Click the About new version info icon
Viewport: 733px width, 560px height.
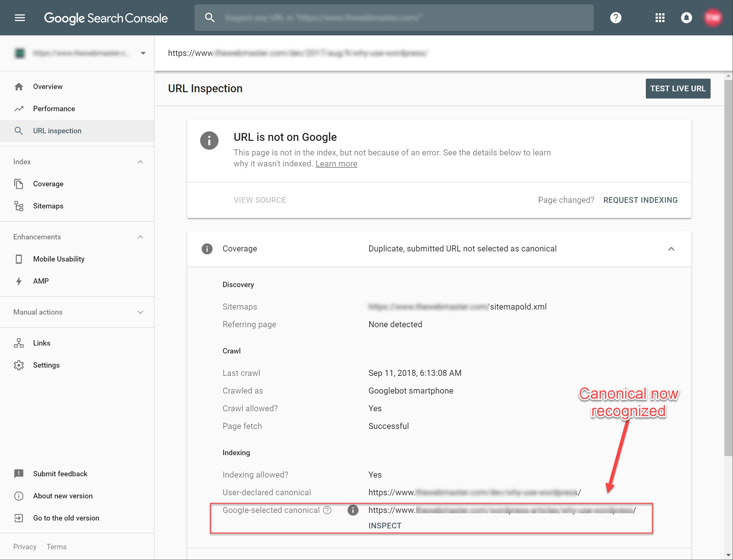point(19,496)
